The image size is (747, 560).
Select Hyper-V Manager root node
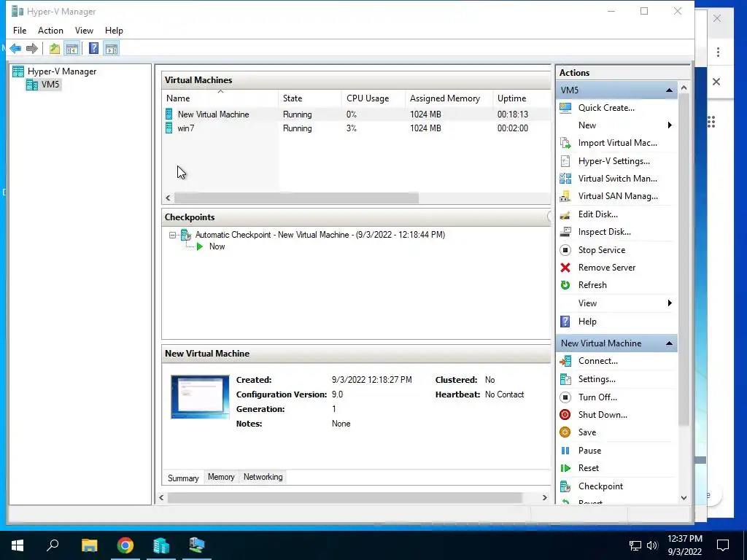[x=62, y=71]
